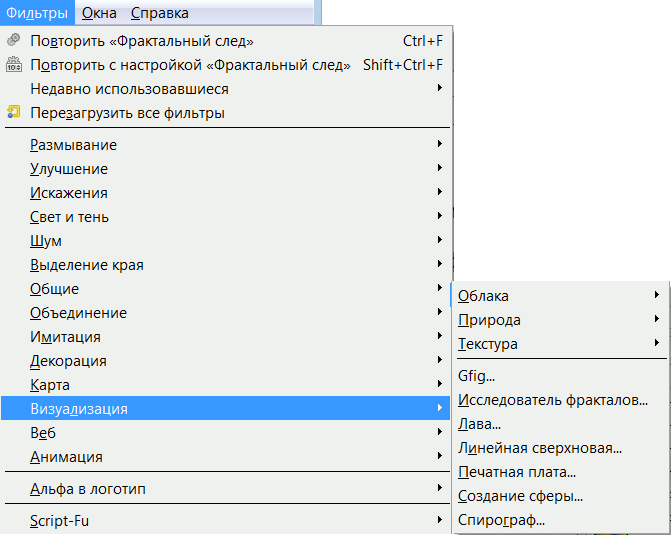Open the «Окна» menu in menu bar
The height and width of the screenshot is (535, 671).
(x=99, y=13)
